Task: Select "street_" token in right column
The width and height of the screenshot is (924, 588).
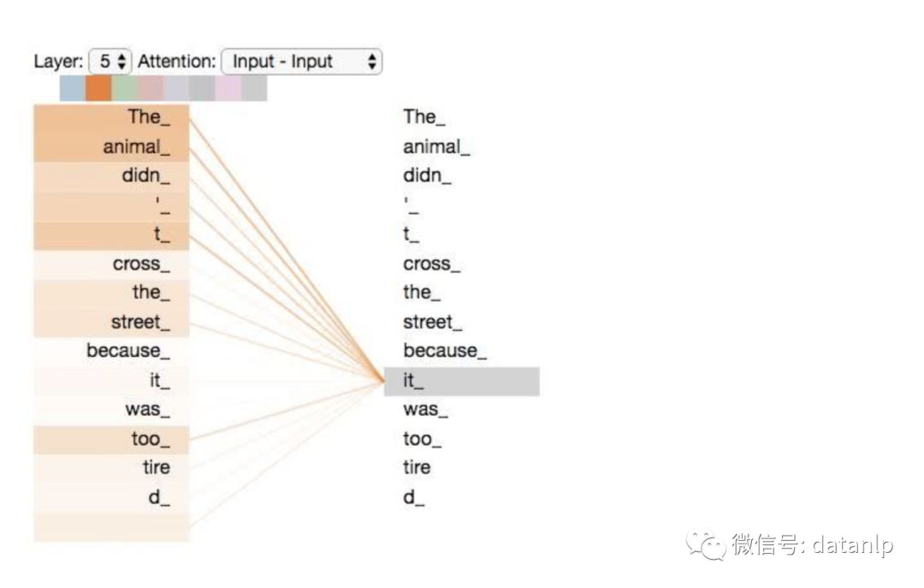Action: [433, 323]
